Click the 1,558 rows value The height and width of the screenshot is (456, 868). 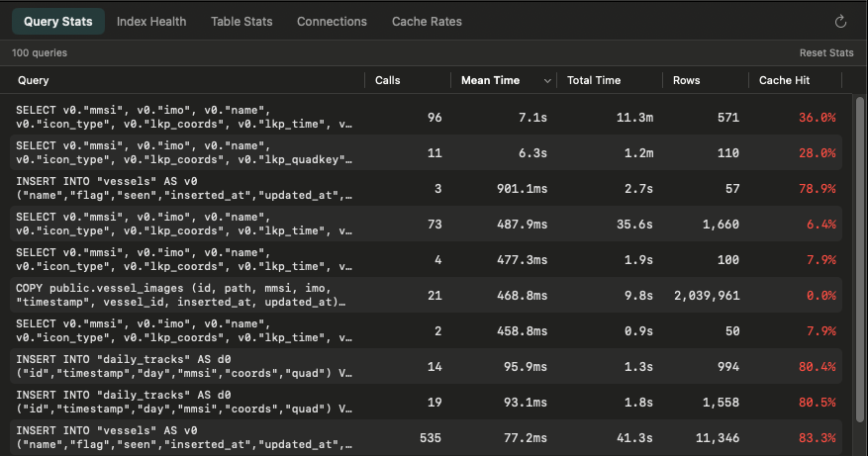point(721,403)
